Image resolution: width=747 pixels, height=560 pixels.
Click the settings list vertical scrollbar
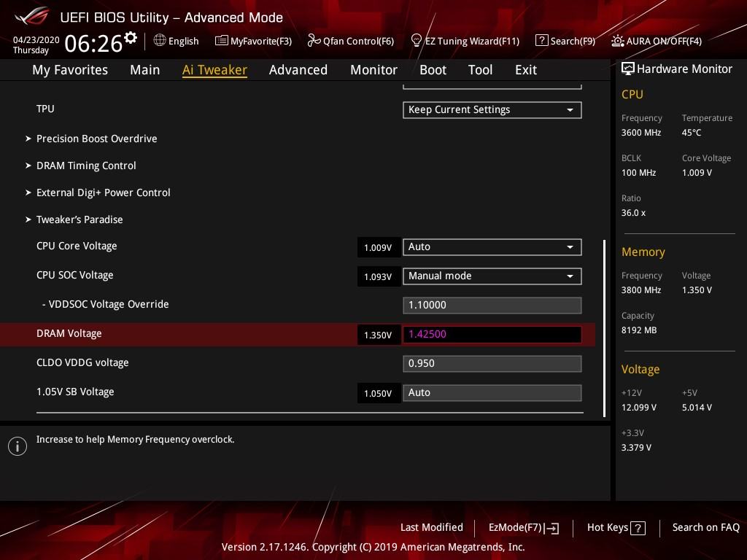605,328
